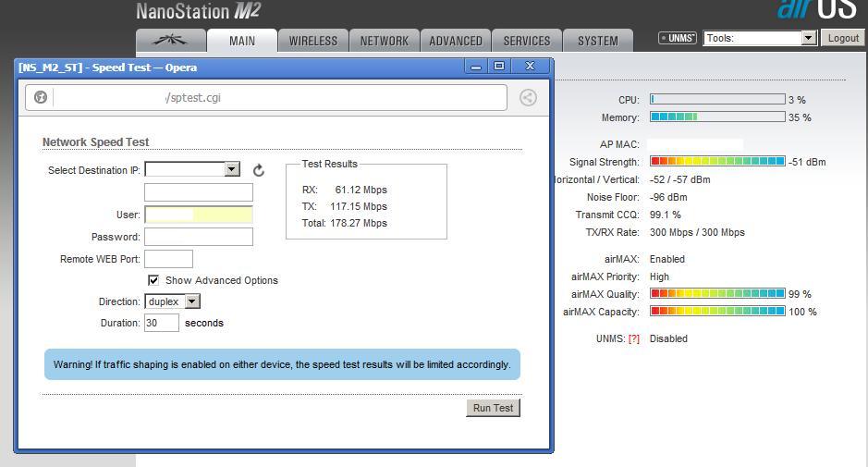Open the ADVANCED tab
Image resolution: width=868 pixels, height=467 pixels.
pos(456,41)
